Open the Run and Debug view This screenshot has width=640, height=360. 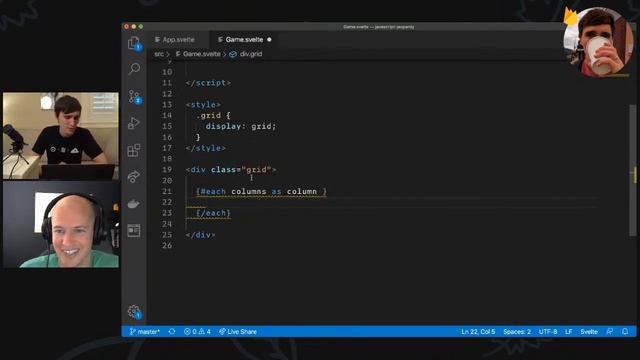pyautogui.click(x=134, y=123)
